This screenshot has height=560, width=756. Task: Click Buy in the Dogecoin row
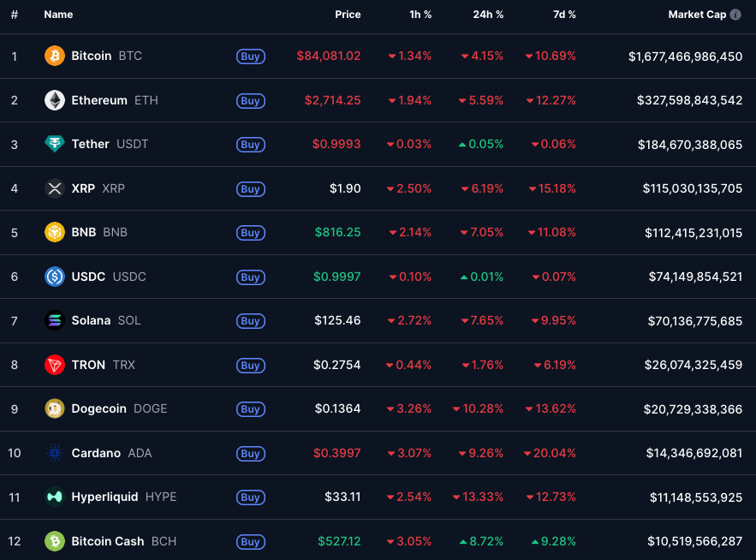pyautogui.click(x=250, y=409)
